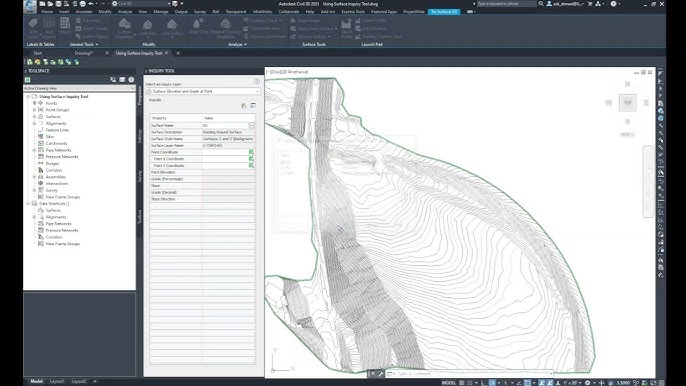Click the WCS label under ViewCube
This screenshot has height=386, width=686.
tap(627, 134)
